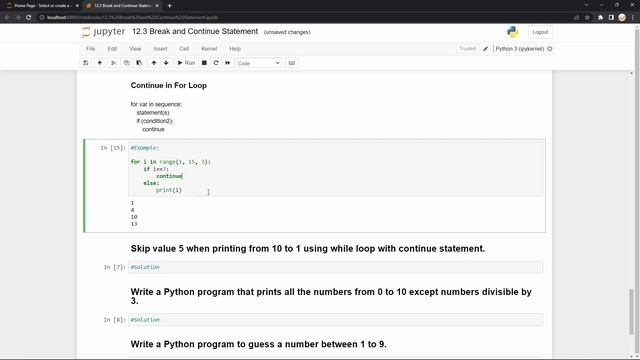
Task: Restart kernel and run all cells icon
Action: 227,63
